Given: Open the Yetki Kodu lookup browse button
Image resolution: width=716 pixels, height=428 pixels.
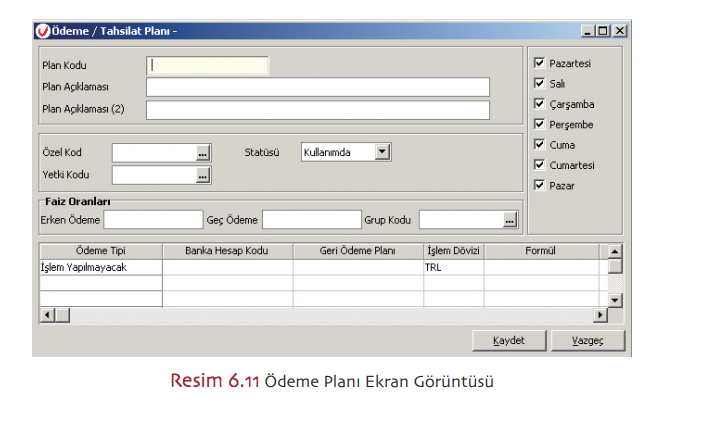Looking at the screenshot, I should [x=203, y=176].
